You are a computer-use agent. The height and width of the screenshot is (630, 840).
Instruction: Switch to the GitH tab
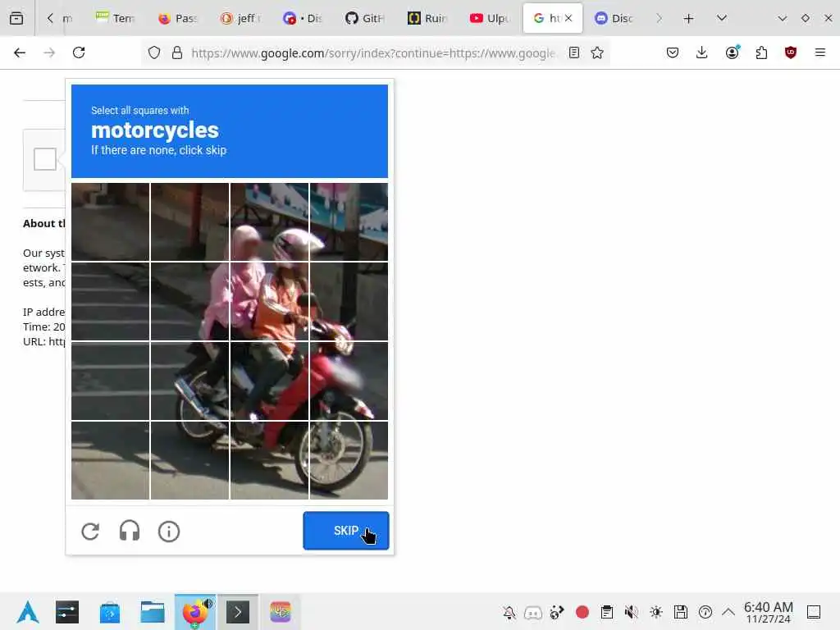coord(365,18)
